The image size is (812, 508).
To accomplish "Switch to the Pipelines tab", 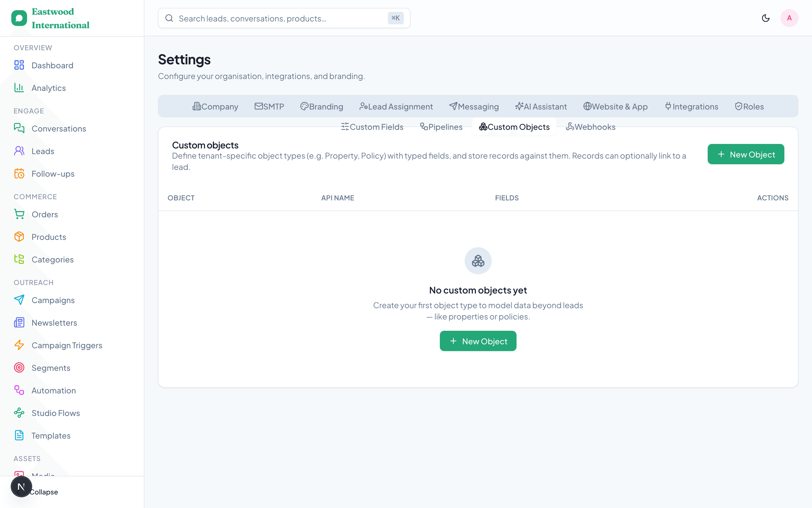I will (441, 127).
